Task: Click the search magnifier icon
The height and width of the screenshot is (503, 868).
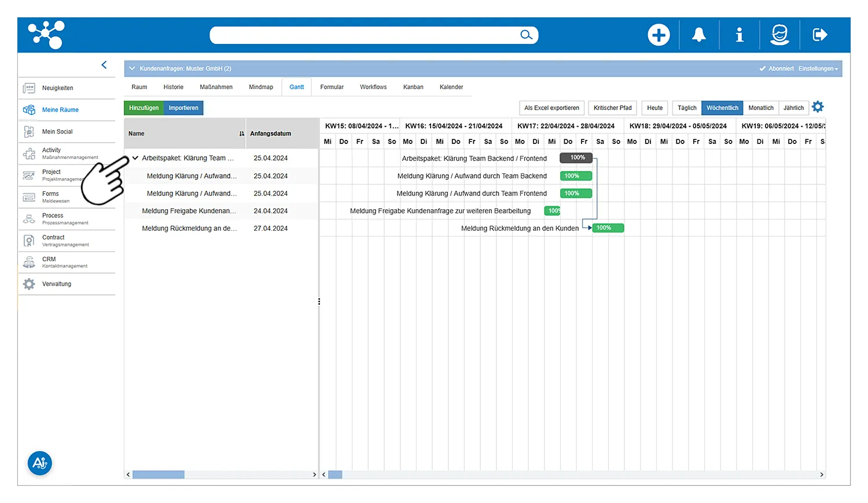Action: click(526, 35)
